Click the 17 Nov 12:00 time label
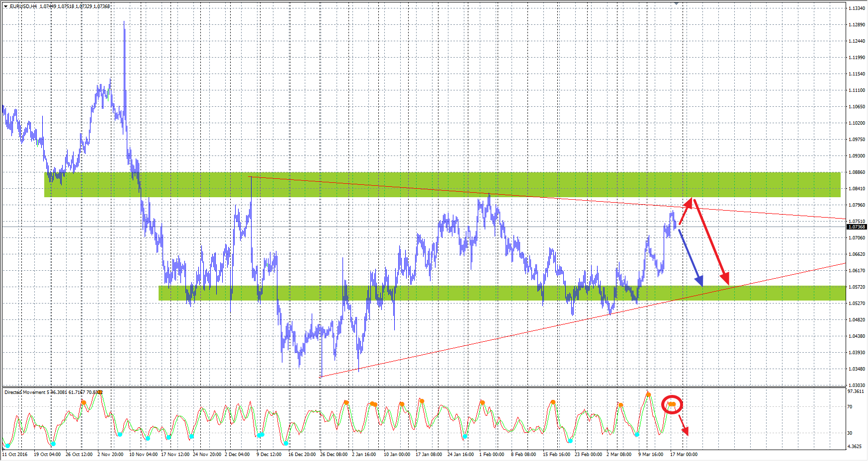868x461 pixels. click(x=175, y=455)
